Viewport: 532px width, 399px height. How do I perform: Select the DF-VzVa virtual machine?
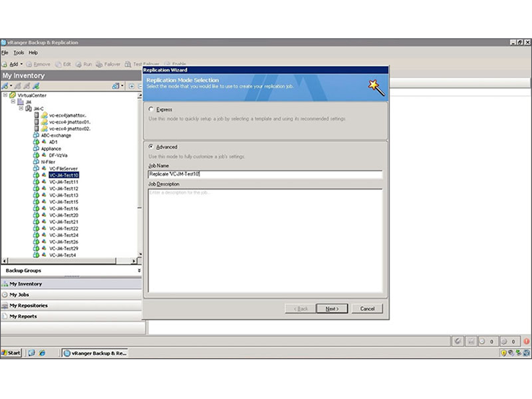(x=59, y=155)
